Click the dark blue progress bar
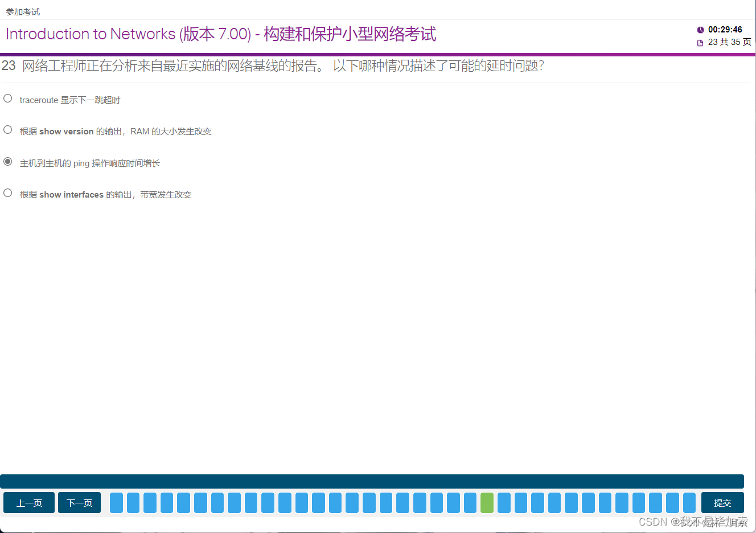The image size is (756, 533). tap(372, 481)
